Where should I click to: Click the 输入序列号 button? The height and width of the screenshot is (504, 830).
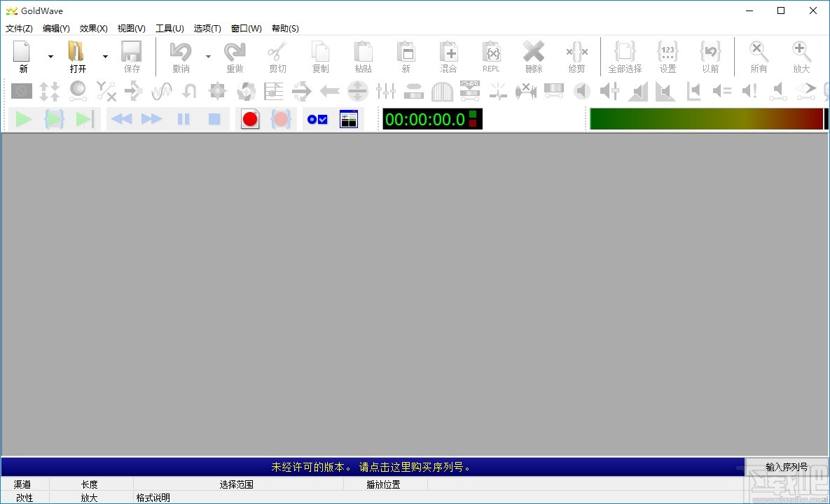[x=787, y=467]
